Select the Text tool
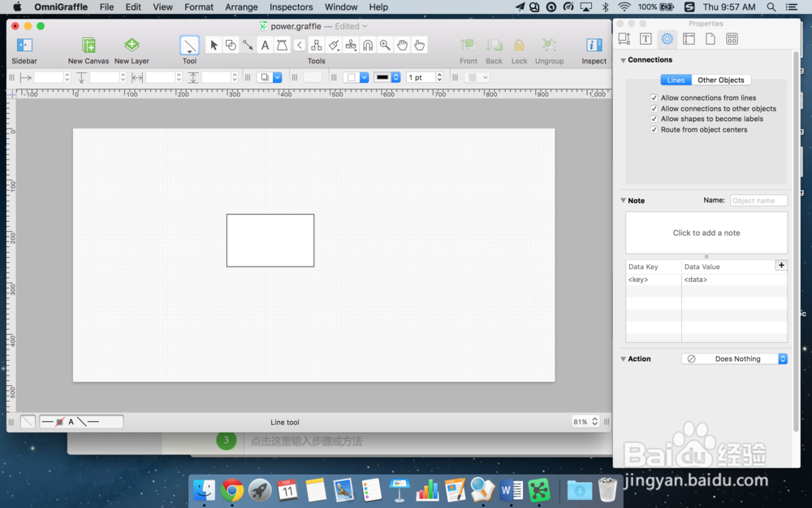The image size is (812, 508). click(265, 46)
